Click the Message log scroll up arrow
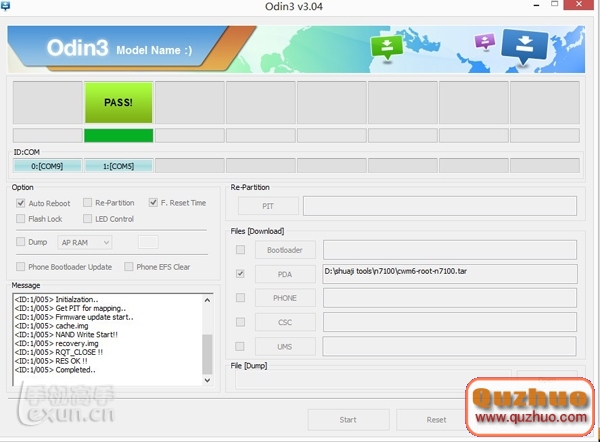This screenshot has width=600, height=442. pos(207,300)
